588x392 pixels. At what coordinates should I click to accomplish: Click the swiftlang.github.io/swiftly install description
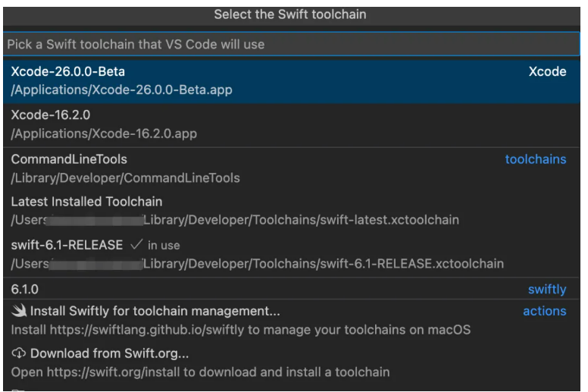[x=241, y=330]
